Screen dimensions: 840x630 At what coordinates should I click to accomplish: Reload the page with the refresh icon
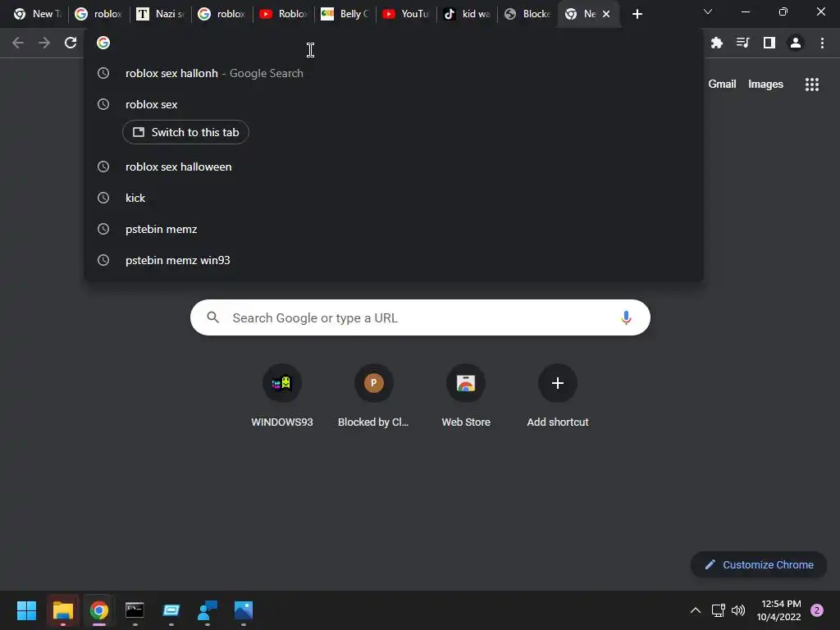coord(71,43)
